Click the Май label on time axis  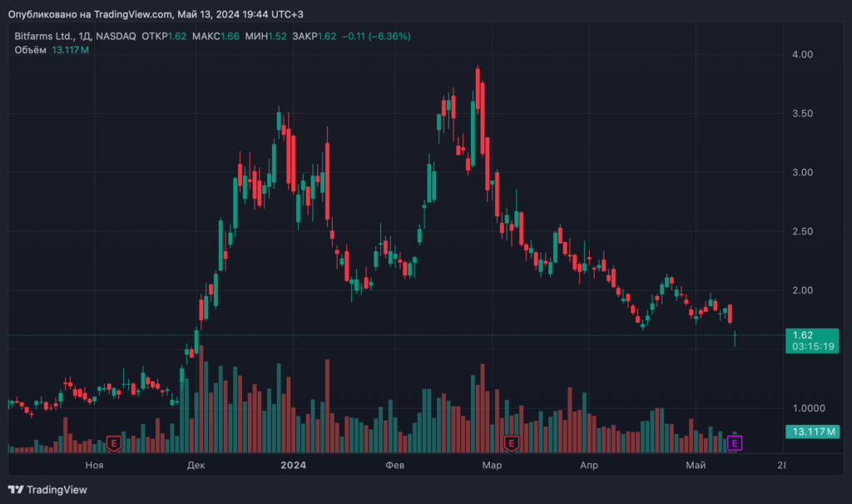pos(696,466)
